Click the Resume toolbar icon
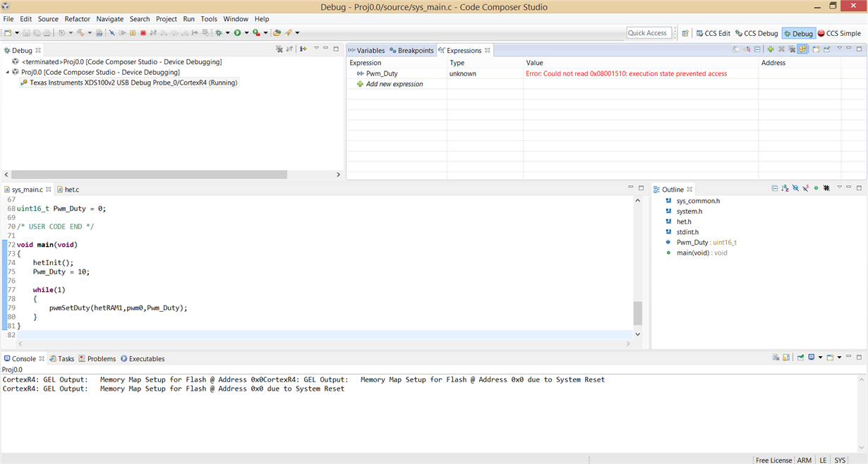Viewport: 868px width, 464px height. 122,32
